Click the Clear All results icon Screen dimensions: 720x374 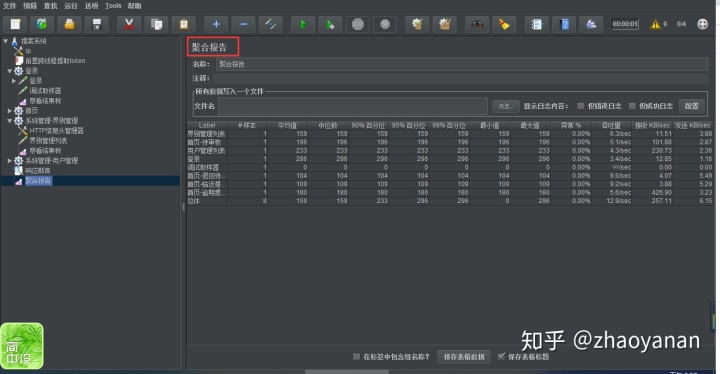[444, 24]
